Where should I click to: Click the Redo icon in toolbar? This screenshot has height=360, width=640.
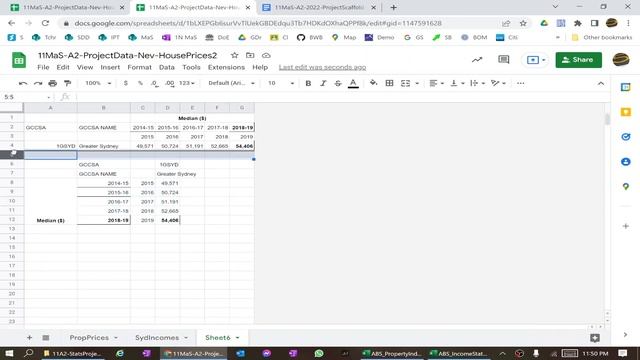tap(38, 83)
